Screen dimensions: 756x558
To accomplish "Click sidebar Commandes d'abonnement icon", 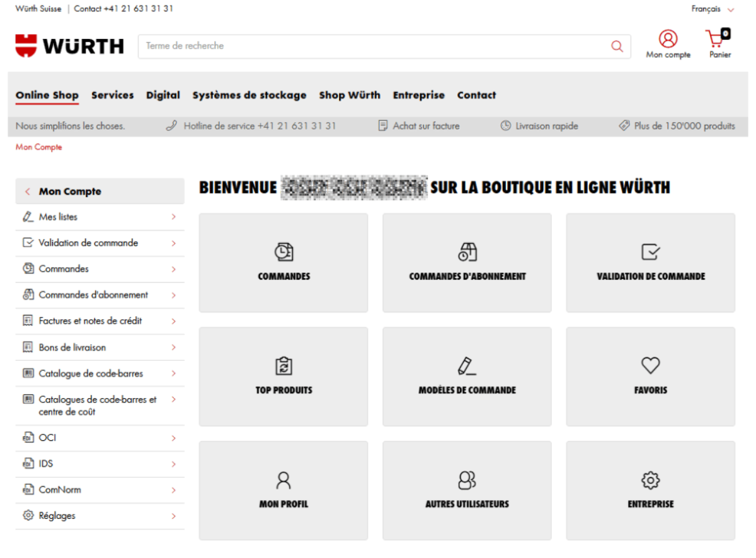I will coord(28,295).
